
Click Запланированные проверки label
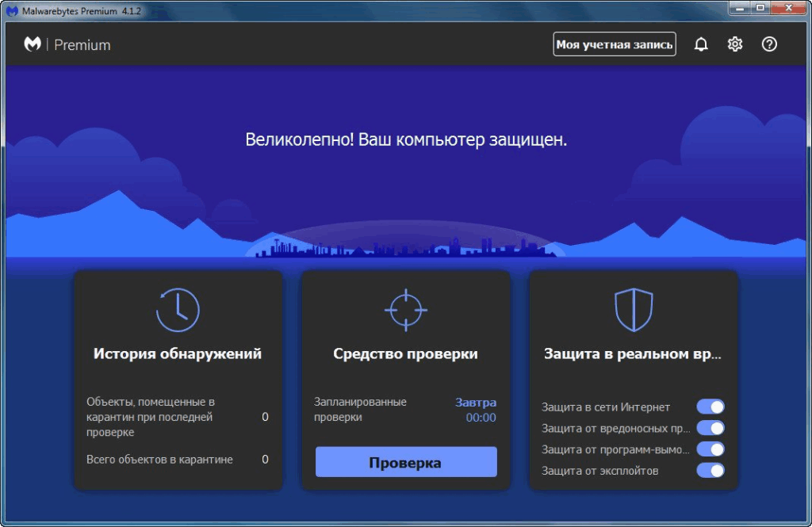tap(361, 409)
